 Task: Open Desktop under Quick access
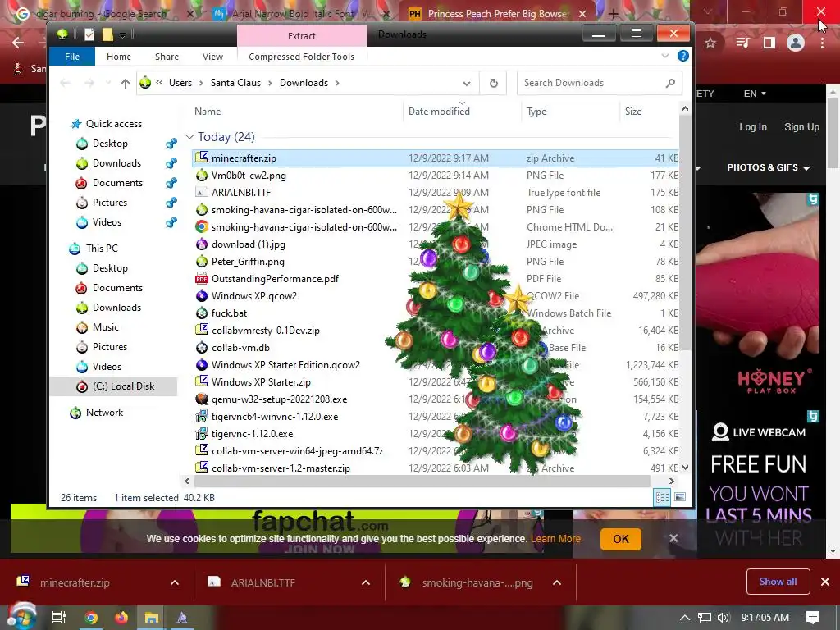click(110, 143)
